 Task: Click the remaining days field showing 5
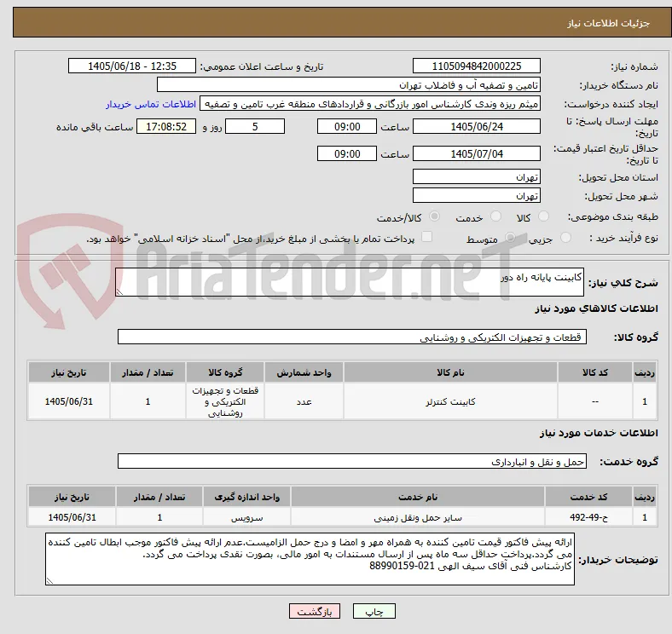click(x=255, y=127)
